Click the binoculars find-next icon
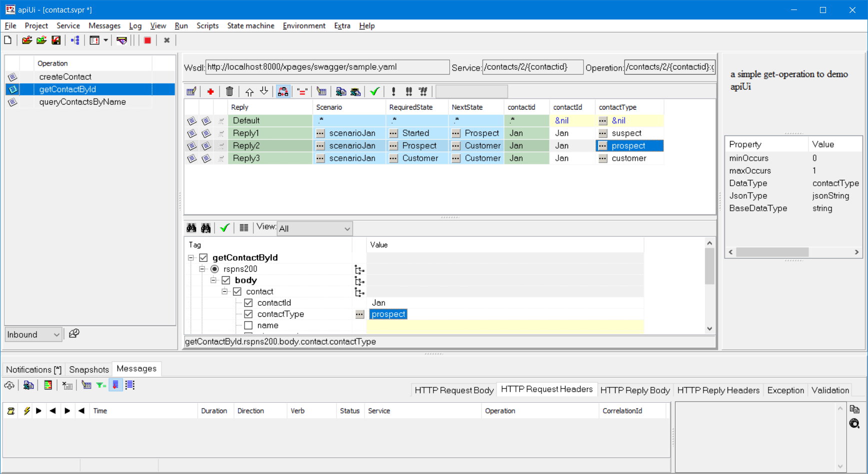 point(206,228)
